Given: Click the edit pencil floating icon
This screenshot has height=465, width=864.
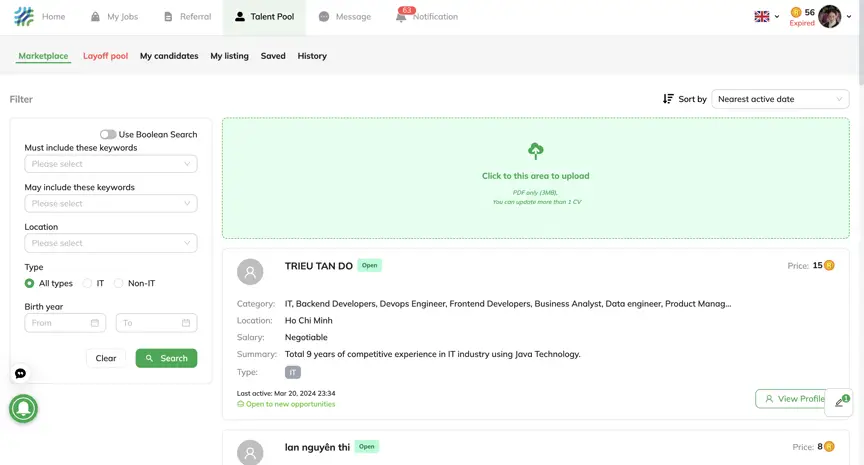Looking at the screenshot, I should 839,402.
